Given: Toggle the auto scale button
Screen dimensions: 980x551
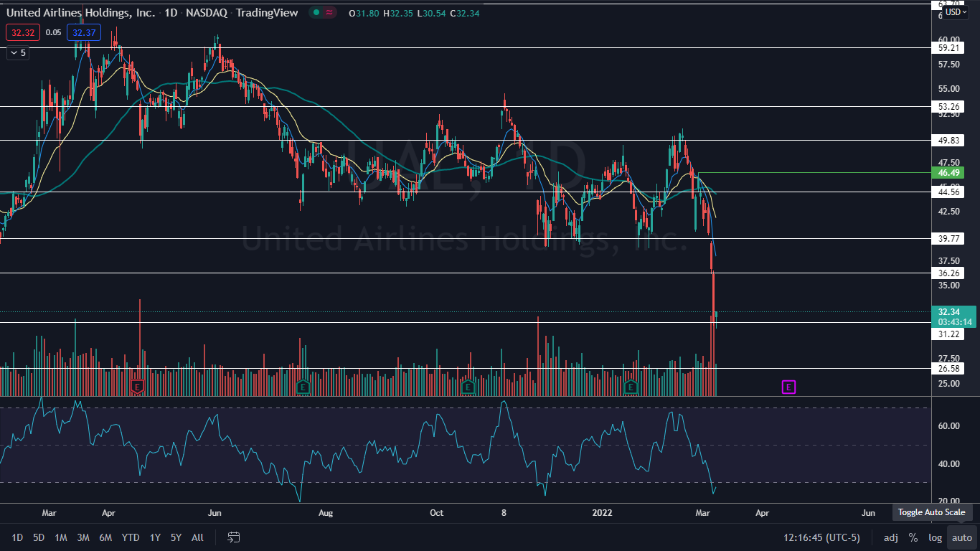Looking at the screenshot, I should point(962,537).
